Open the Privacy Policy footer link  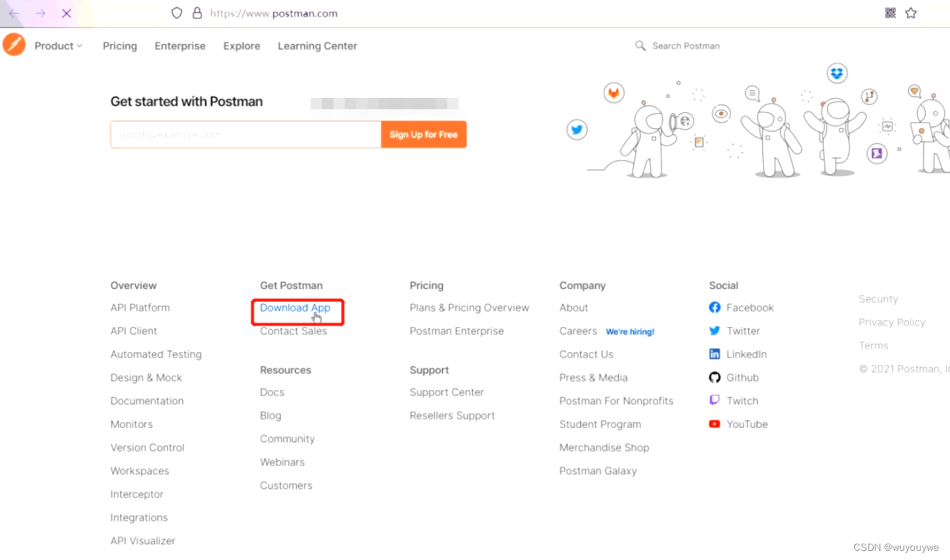(892, 322)
